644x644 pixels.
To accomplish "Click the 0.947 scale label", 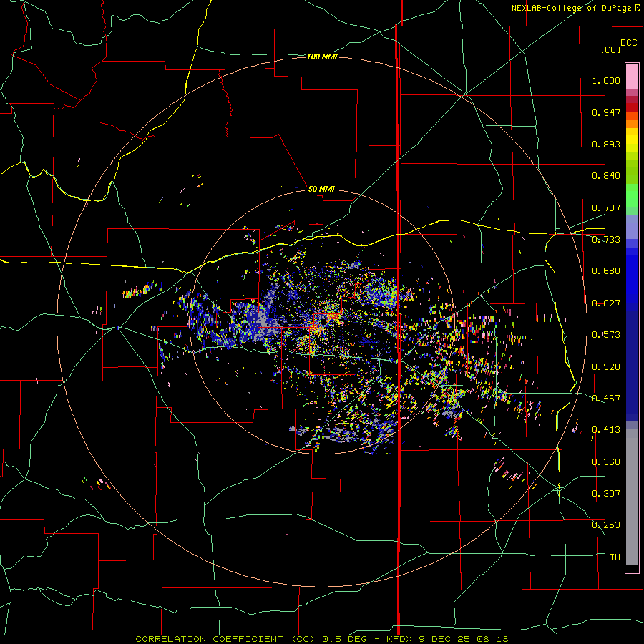I will [606, 112].
